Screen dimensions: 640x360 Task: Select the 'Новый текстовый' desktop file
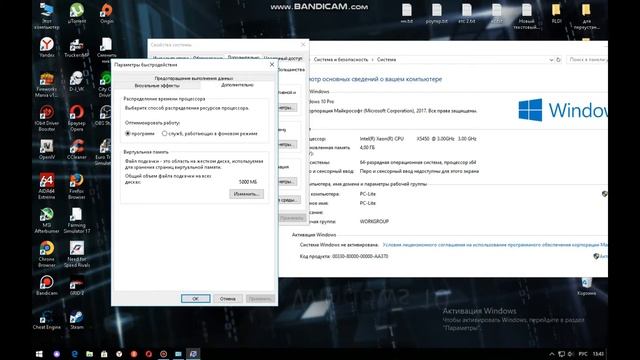pyautogui.click(x=526, y=16)
